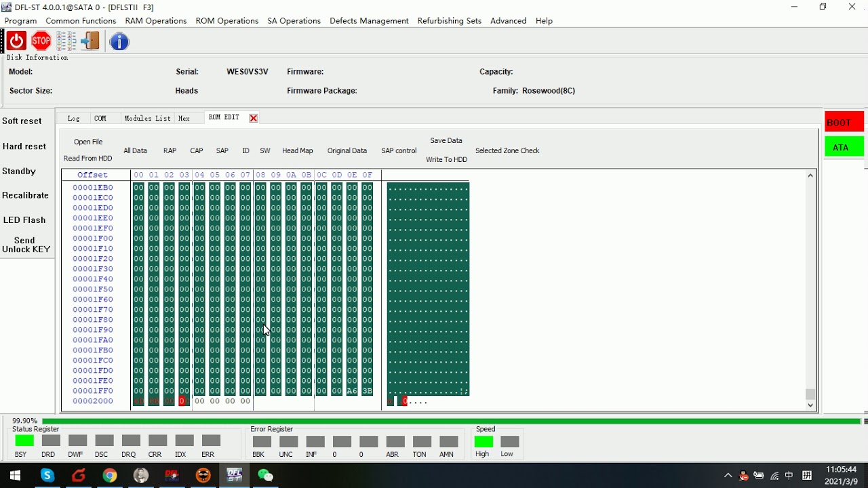The height and width of the screenshot is (488, 868).
Task: Switch to the COM tab
Action: (x=100, y=118)
